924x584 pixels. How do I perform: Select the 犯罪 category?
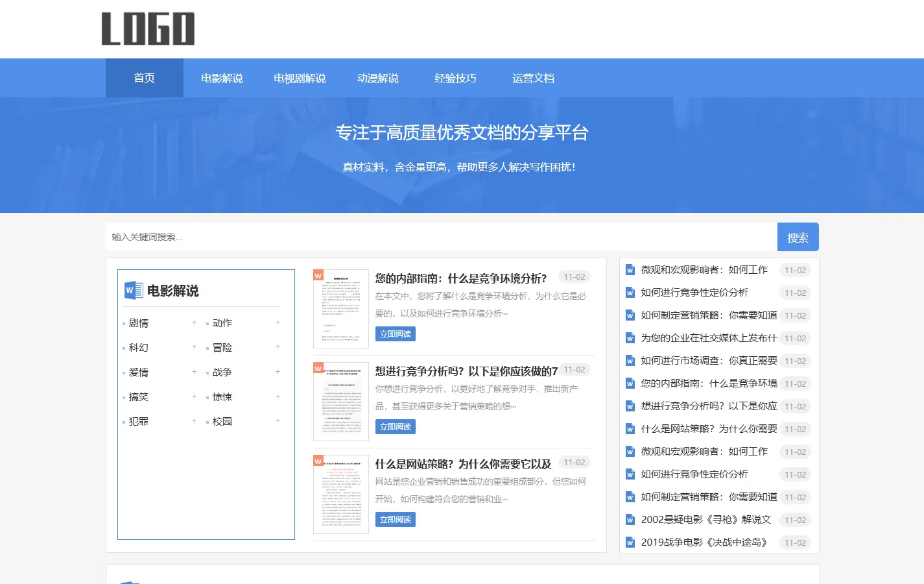139,421
